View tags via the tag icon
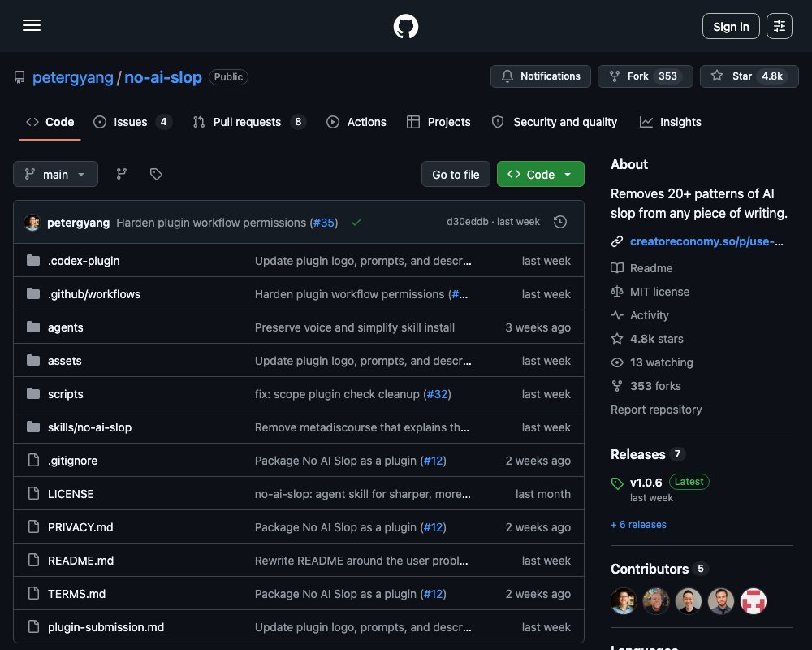812x650 pixels. 156,174
